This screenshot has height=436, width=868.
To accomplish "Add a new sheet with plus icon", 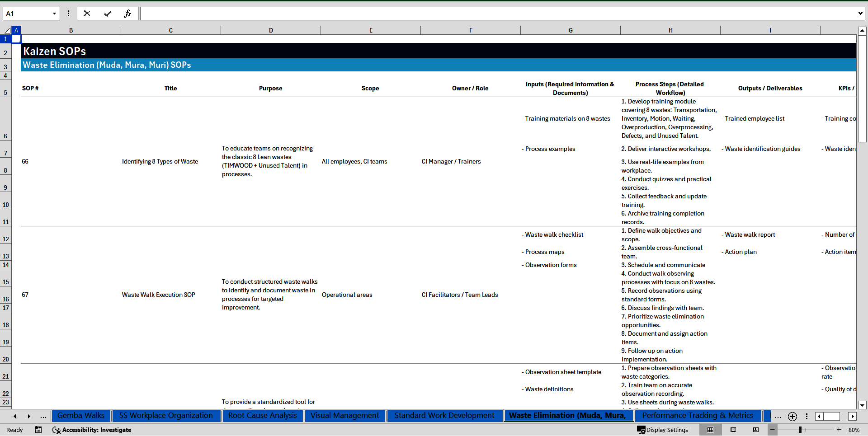I will pos(792,416).
